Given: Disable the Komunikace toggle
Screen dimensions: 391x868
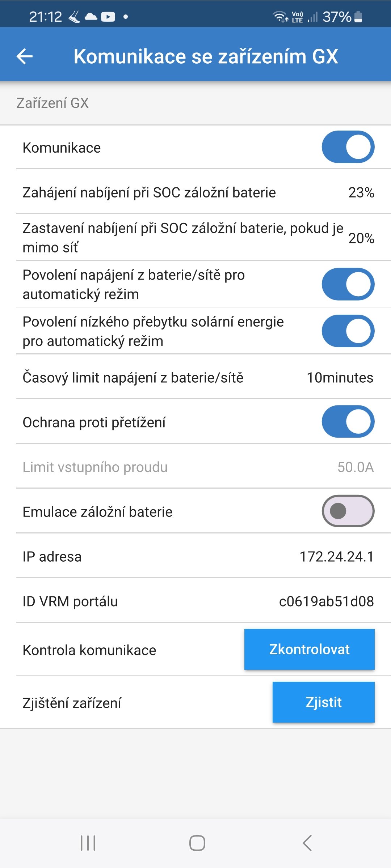Looking at the screenshot, I should pos(348,147).
